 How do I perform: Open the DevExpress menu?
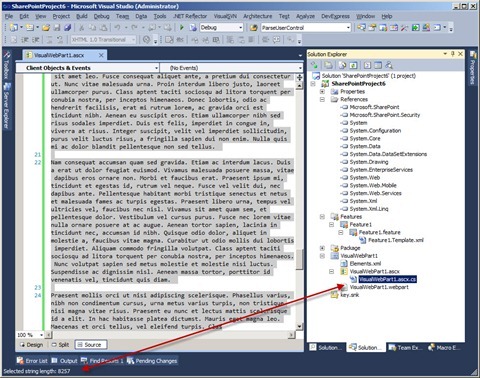[335, 16]
